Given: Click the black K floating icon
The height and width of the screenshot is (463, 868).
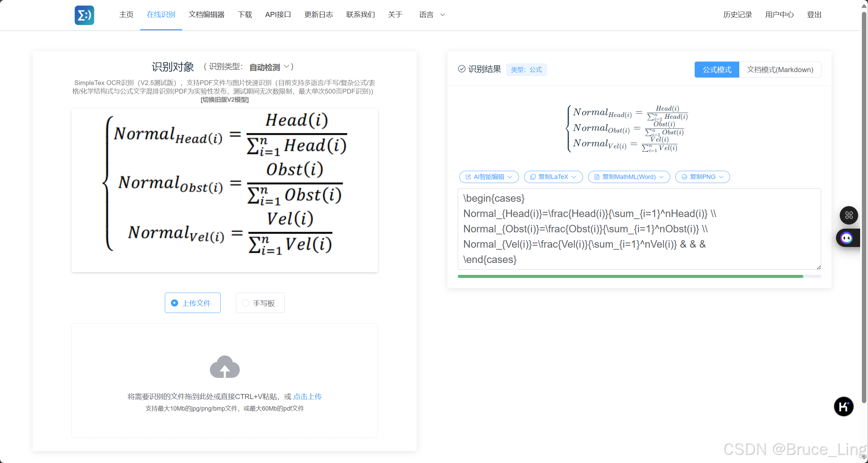Looking at the screenshot, I should click(x=843, y=407).
